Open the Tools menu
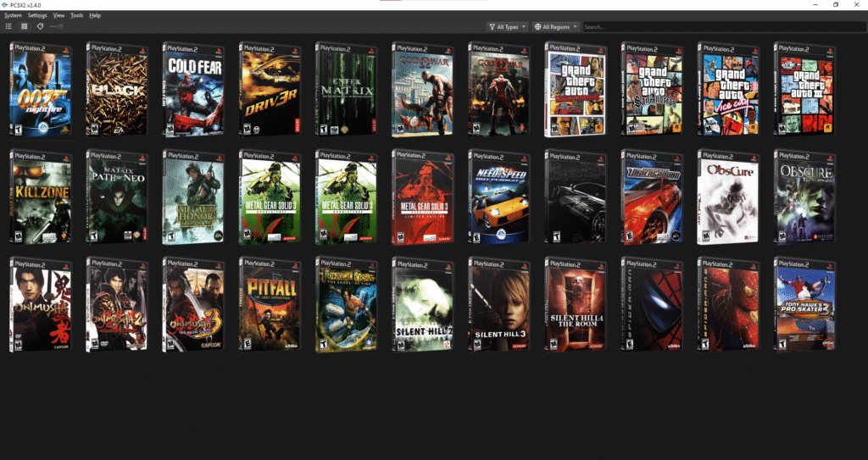This screenshot has height=460, width=868. point(76,15)
